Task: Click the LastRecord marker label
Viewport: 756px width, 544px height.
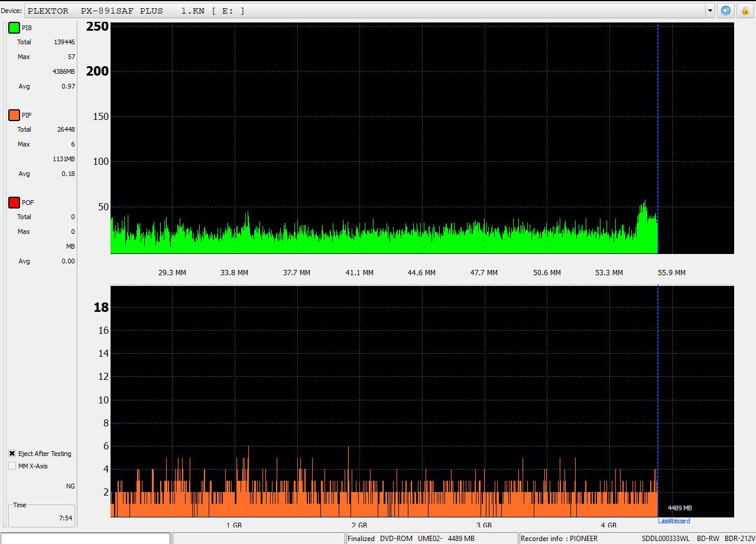Action: click(x=673, y=521)
